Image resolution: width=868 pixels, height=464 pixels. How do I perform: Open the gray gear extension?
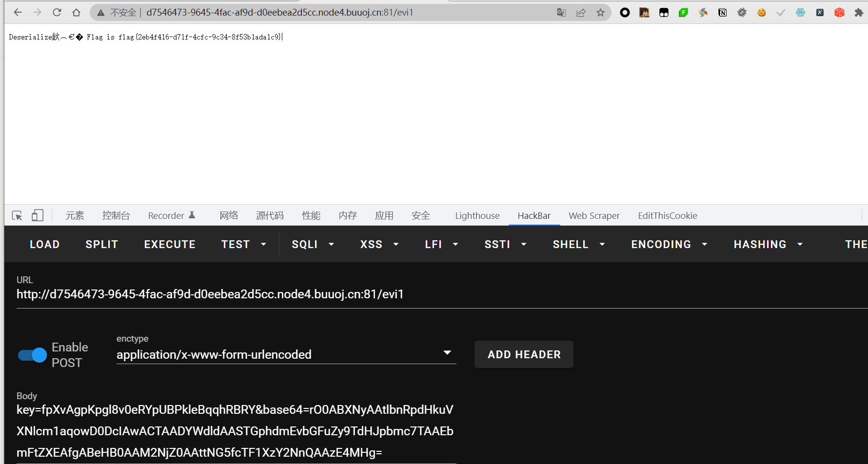pyautogui.click(x=742, y=13)
